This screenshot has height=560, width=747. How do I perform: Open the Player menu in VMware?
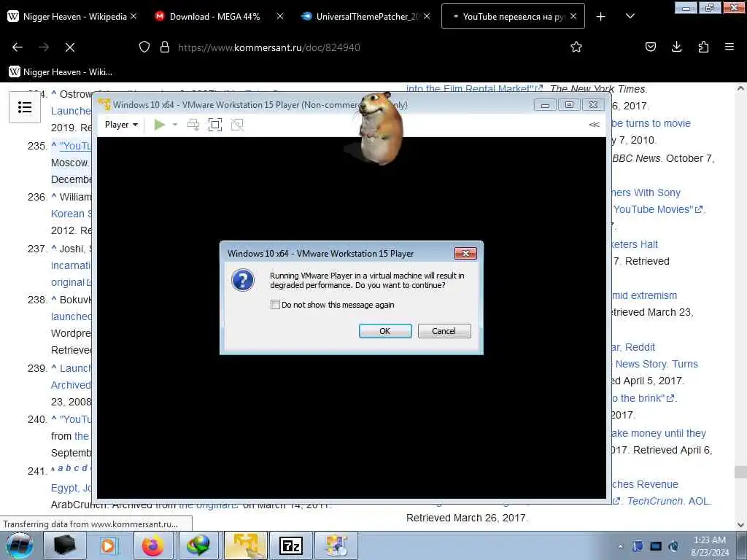point(121,125)
